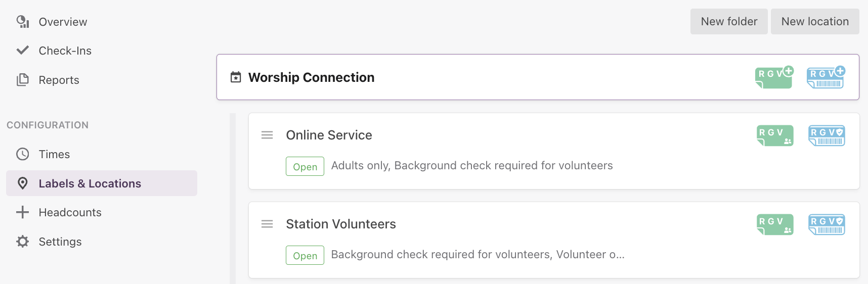Click the Open status badge on Station Volunteers
The image size is (868, 284).
pyautogui.click(x=305, y=255)
